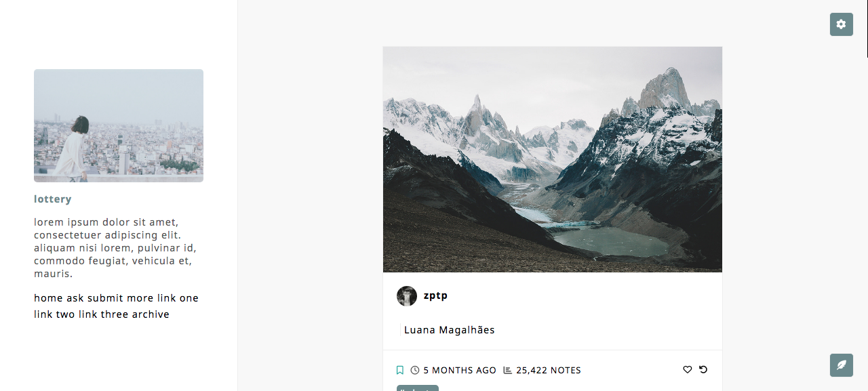The width and height of the screenshot is (868, 391).
Task: Click the 'more' sidebar link
Action: (x=140, y=298)
